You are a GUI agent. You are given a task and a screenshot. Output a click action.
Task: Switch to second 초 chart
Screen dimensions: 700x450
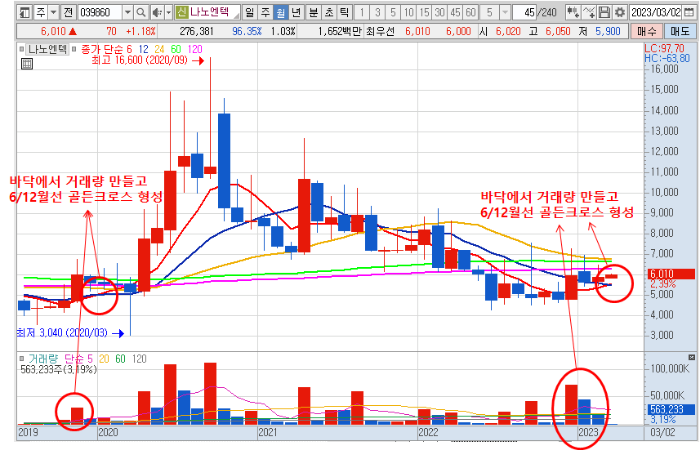(329, 12)
